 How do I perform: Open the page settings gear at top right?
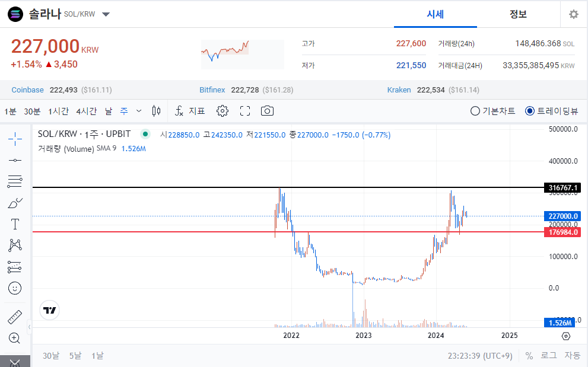pyautogui.click(x=574, y=14)
